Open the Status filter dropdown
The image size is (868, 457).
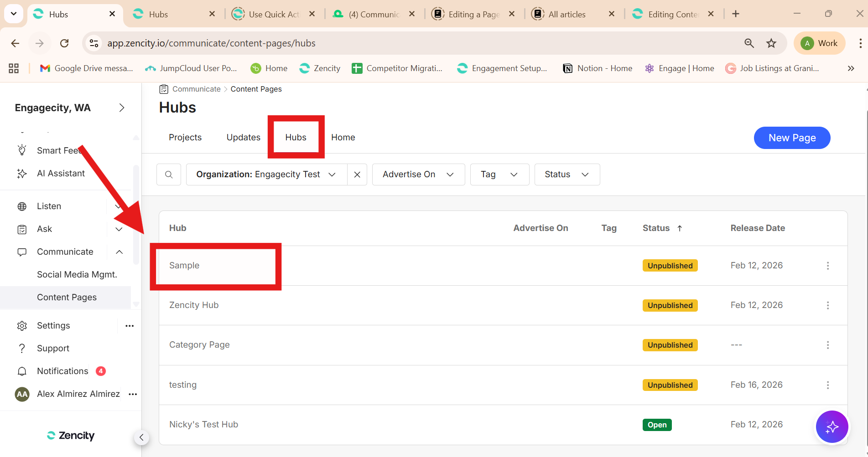(x=567, y=175)
